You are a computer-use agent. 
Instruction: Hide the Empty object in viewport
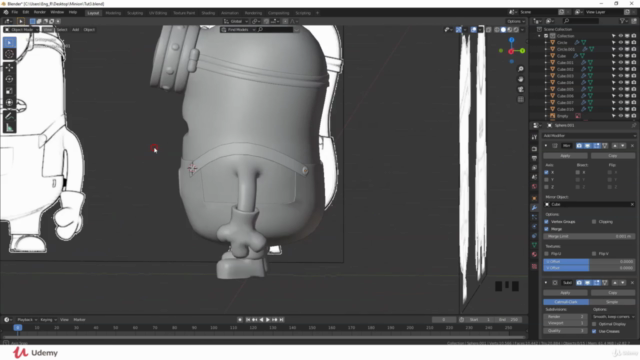[x=620, y=116]
